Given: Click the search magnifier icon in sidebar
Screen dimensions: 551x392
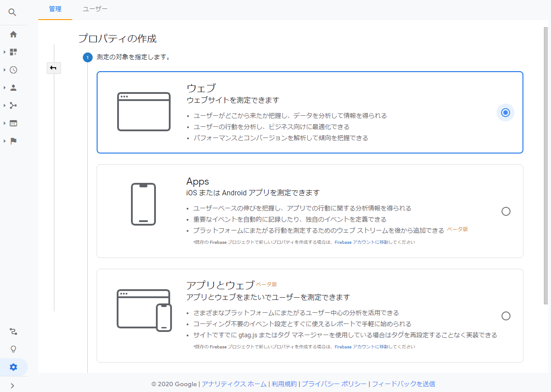Looking at the screenshot, I should (x=12, y=12).
